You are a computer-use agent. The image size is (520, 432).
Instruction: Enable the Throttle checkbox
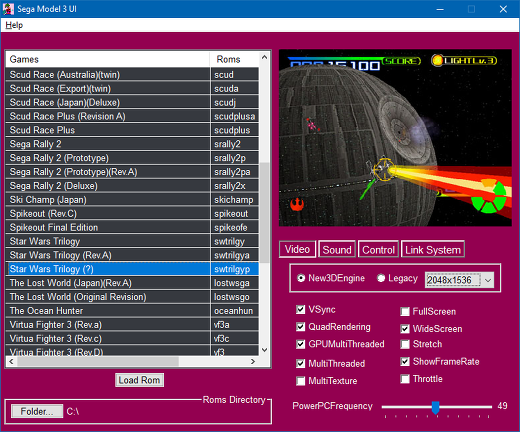[405, 379]
